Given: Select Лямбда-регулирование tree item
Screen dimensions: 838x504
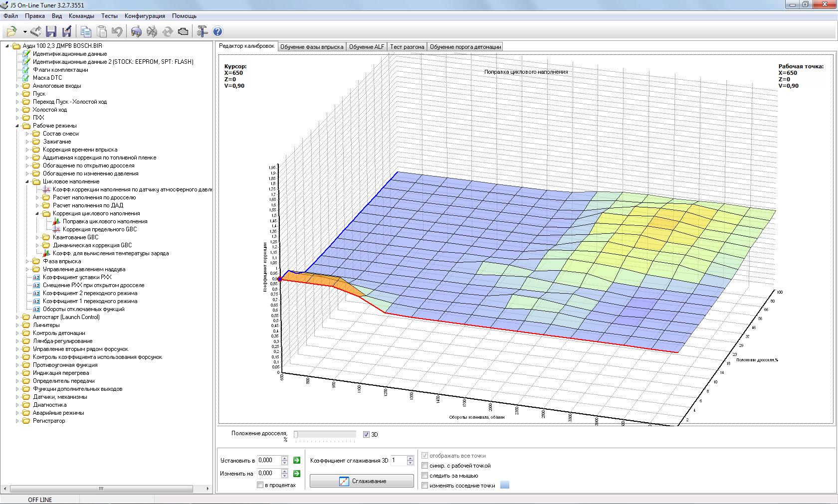Looking at the screenshot, I should (63, 341).
